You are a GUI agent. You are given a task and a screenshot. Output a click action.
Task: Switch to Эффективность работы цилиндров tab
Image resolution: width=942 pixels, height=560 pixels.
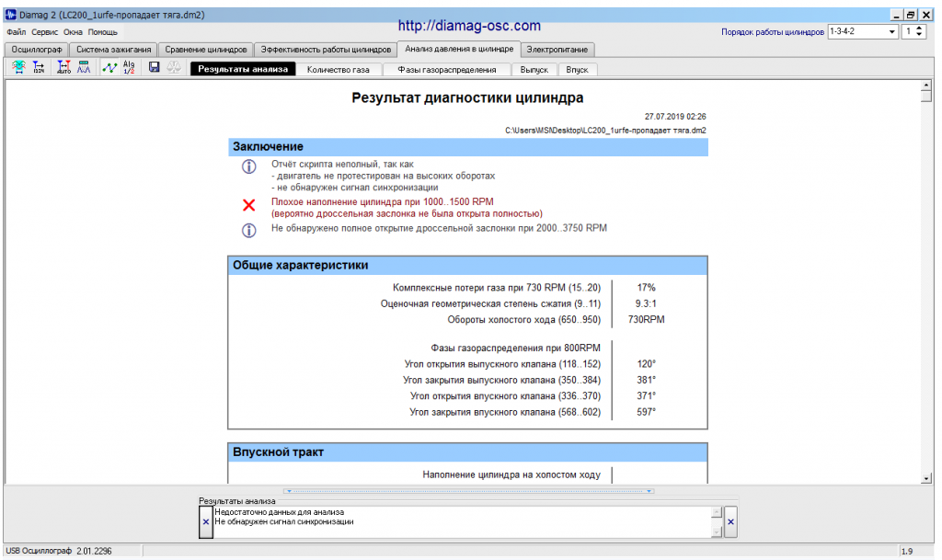(326, 50)
